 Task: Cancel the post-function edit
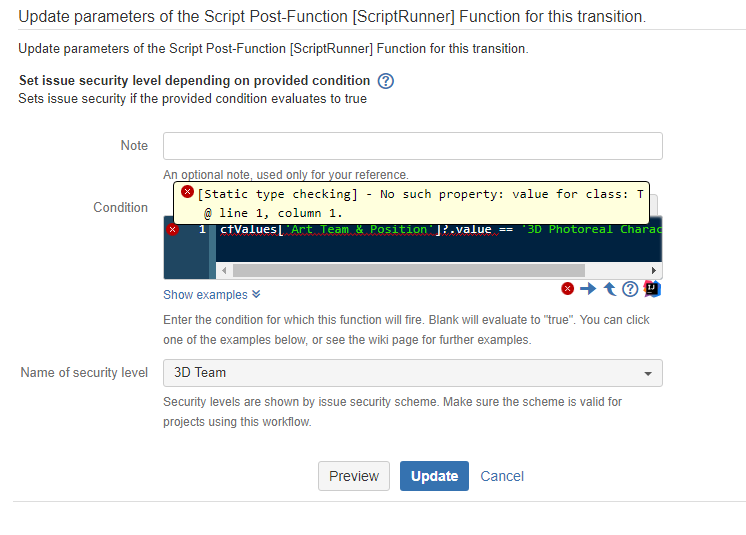(502, 476)
